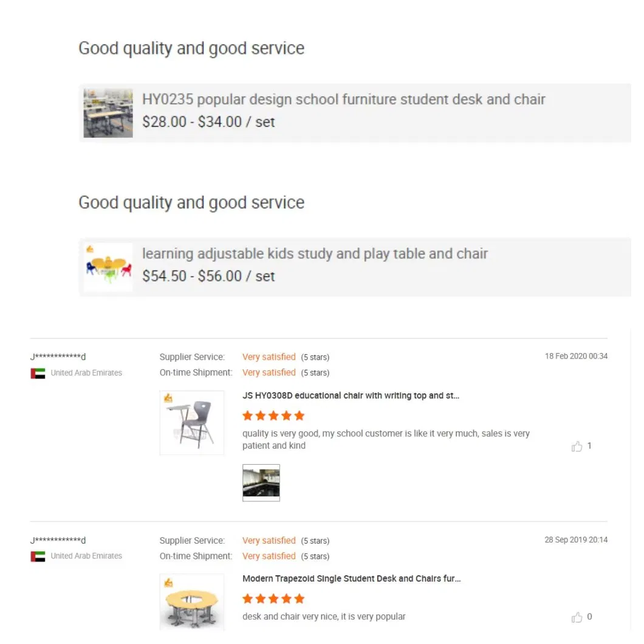The height and width of the screenshot is (644, 644).
Task: Open learning adjustable kids study table link
Action: pyautogui.click(x=315, y=254)
